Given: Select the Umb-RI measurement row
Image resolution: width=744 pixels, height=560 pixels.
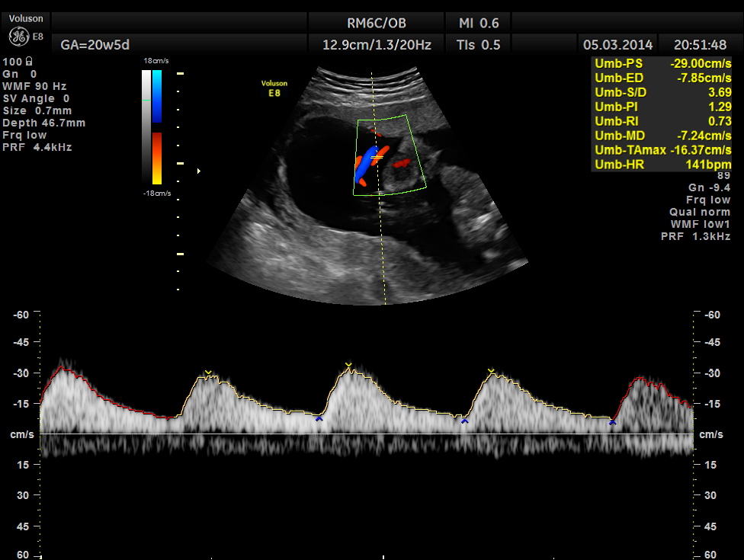Looking at the screenshot, I should point(662,121).
